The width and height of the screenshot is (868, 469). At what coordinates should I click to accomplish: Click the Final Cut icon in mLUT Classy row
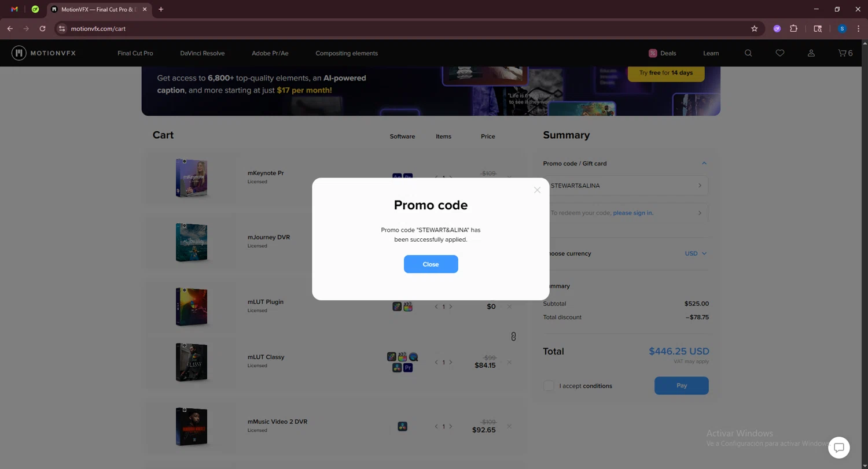pos(403,357)
